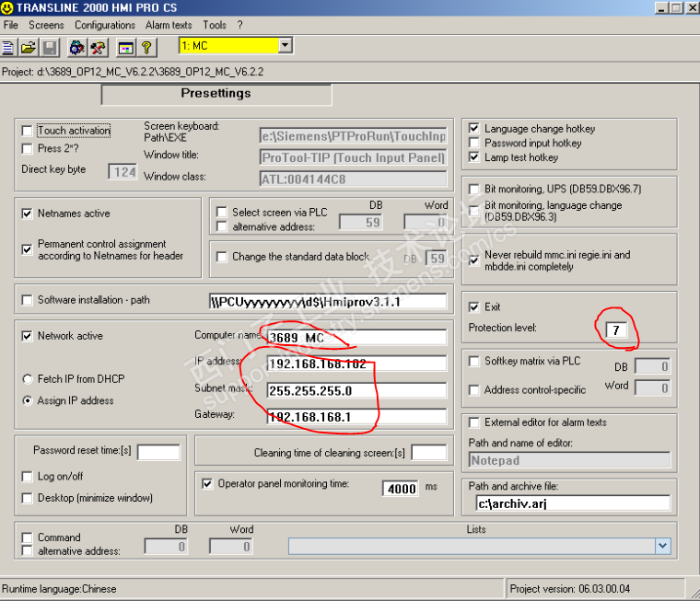Open the File menu
This screenshot has height=601, width=700.
[11, 25]
